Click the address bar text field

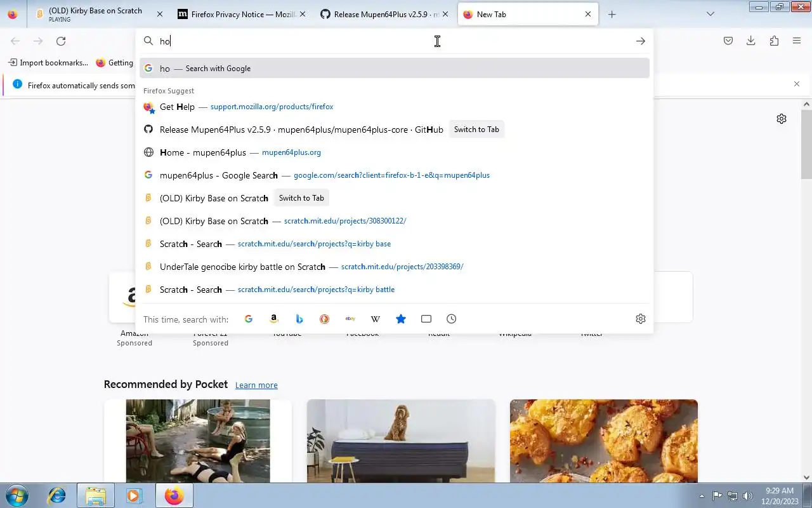393,41
